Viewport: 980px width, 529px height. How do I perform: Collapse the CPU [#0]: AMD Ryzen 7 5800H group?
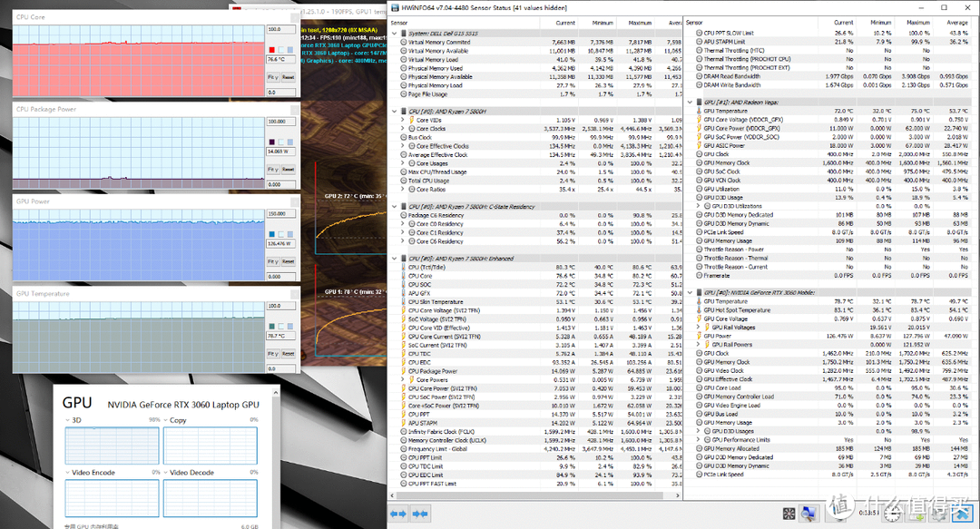(x=395, y=112)
